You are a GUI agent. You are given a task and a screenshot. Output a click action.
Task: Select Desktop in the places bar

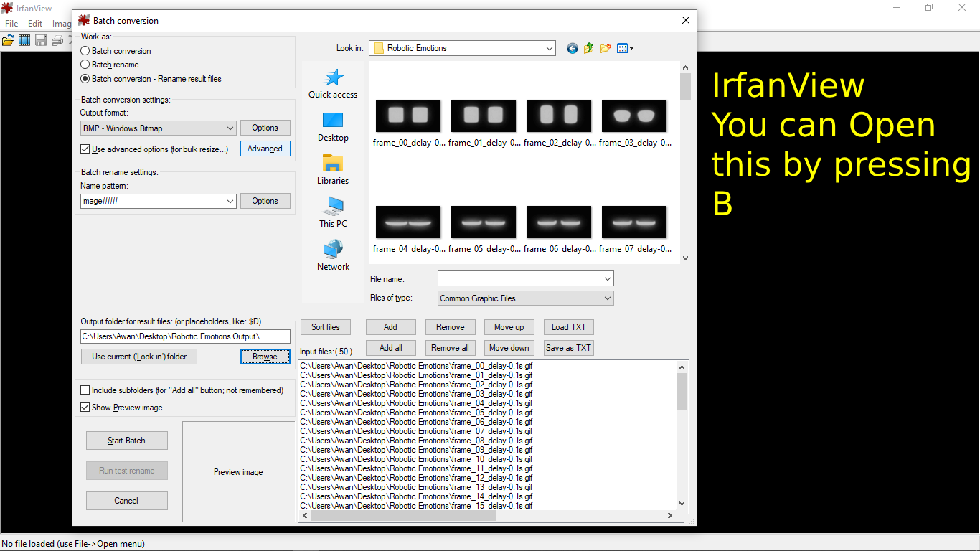(x=333, y=127)
